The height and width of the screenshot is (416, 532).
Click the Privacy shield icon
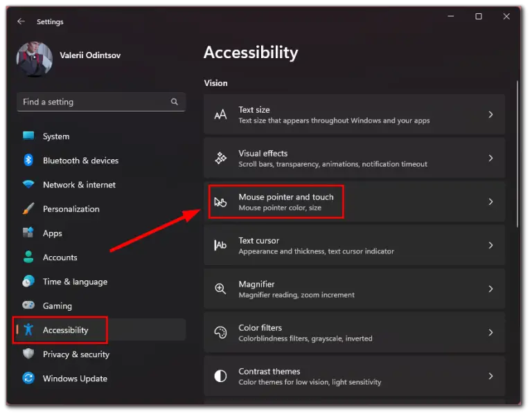point(28,354)
